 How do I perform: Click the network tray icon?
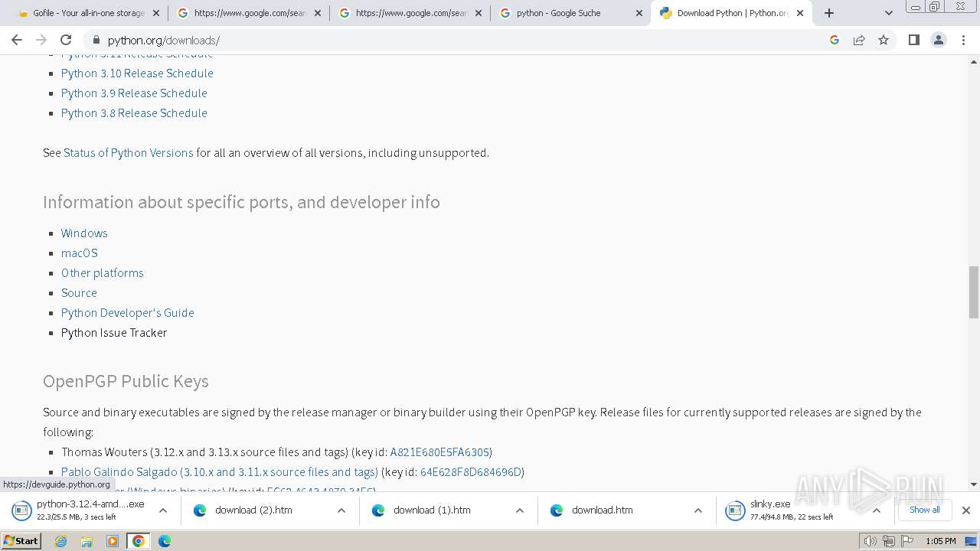(x=889, y=541)
